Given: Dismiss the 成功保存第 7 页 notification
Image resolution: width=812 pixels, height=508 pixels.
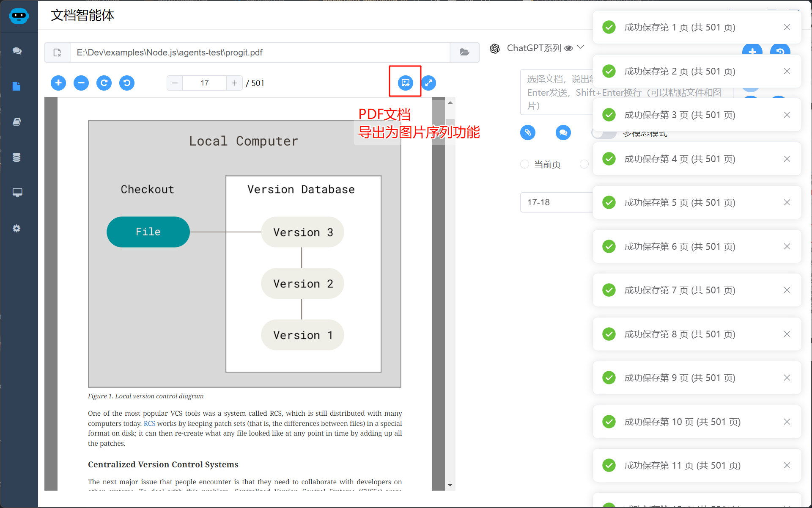Looking at the screenshot, I should pos(787,290).
